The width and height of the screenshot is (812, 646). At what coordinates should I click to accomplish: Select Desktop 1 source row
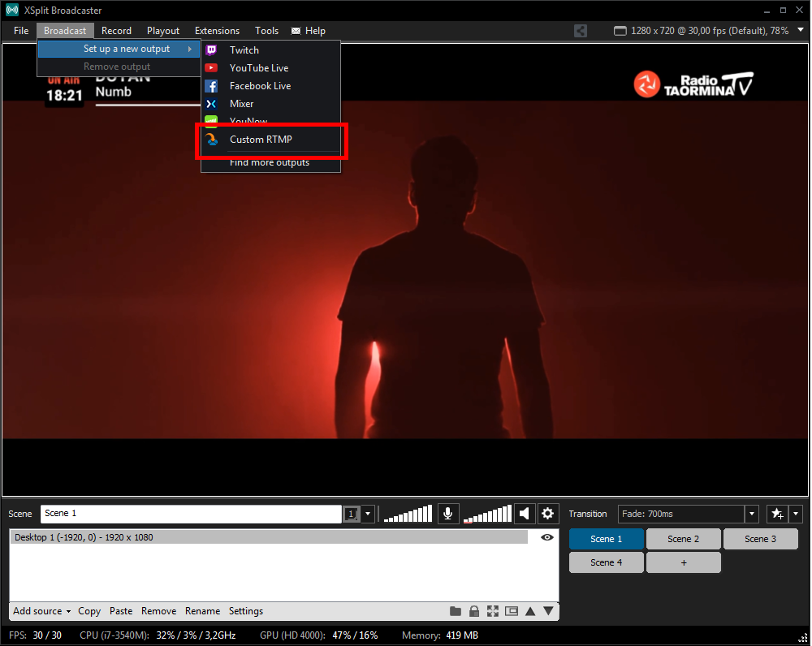[x=269, y=537]
